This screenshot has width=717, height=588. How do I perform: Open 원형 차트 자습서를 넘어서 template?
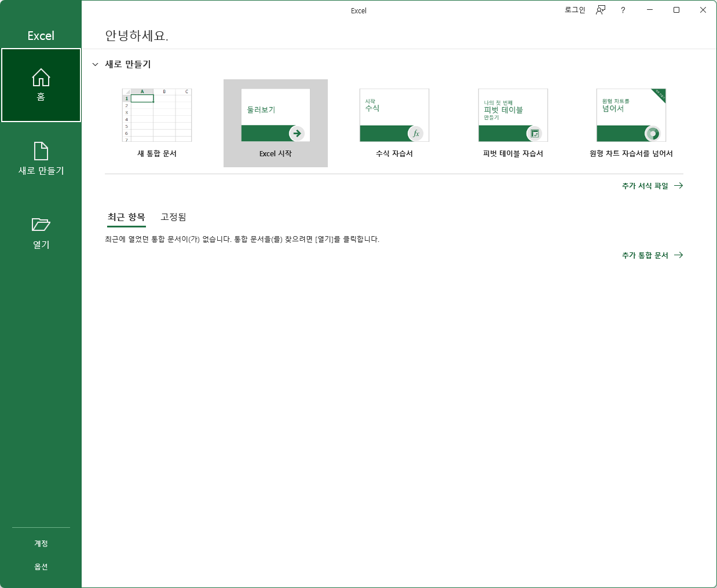pos(631,123)
